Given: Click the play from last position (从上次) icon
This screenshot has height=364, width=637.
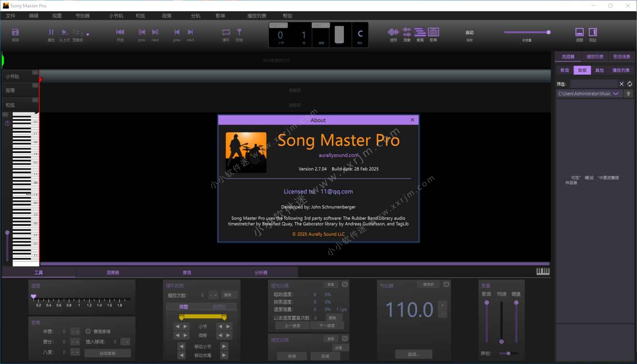Looking at the screenshot, I should 64,32.
